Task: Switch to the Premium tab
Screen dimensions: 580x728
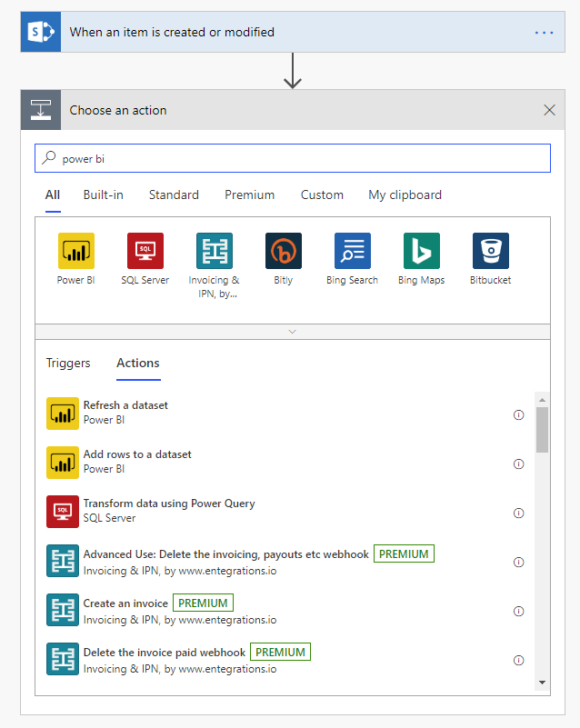Action: pyautogui.click(x=249, y=194)
